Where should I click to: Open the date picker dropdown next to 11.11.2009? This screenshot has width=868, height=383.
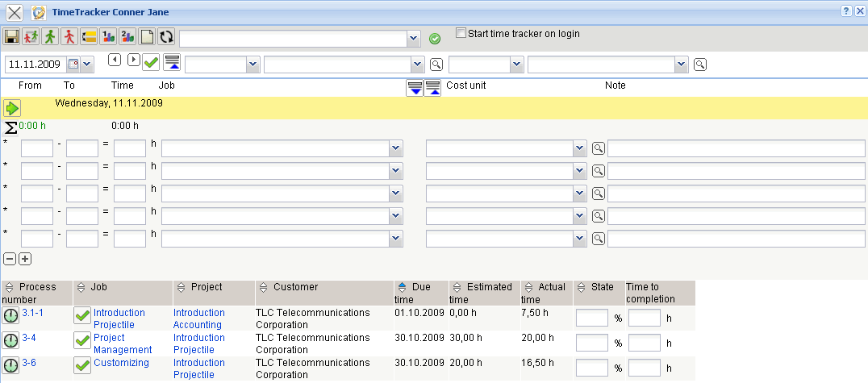pos(87,64)
